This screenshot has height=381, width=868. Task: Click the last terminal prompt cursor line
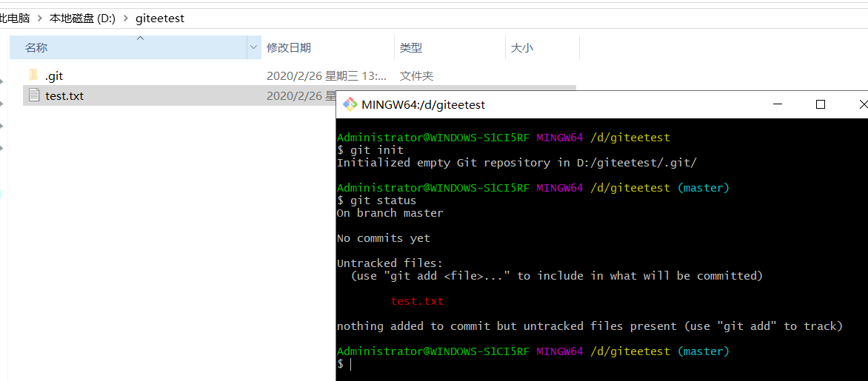click(344, 365)
